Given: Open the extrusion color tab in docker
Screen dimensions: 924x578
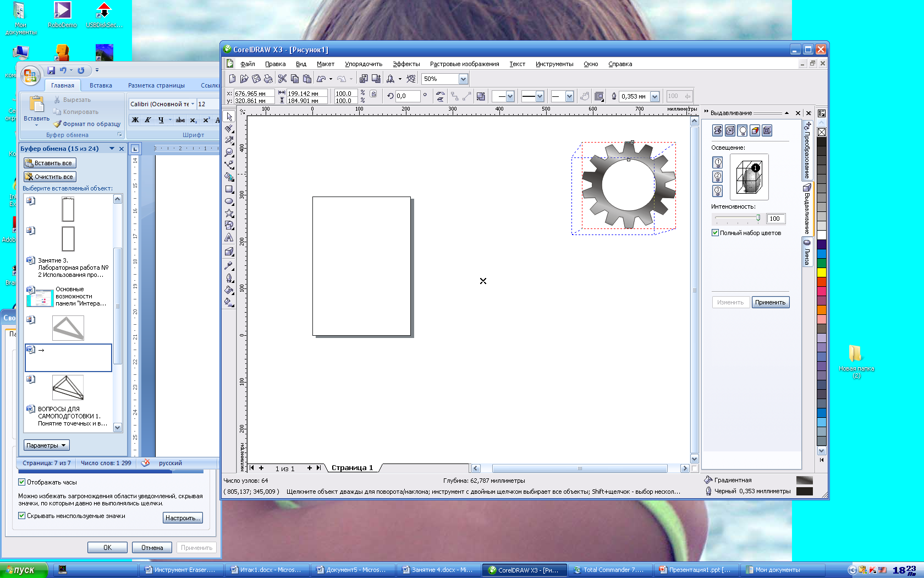Looking at the screenshot, I should 755,130.
